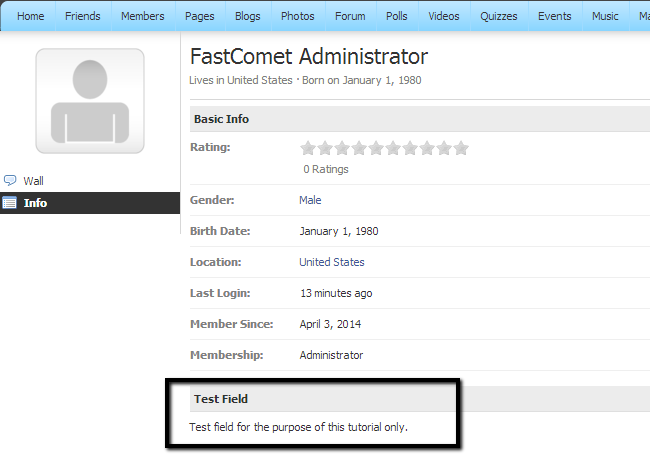Select Wall in the profile sidebar
Viewport: 650px width, 467px height.
34,181
